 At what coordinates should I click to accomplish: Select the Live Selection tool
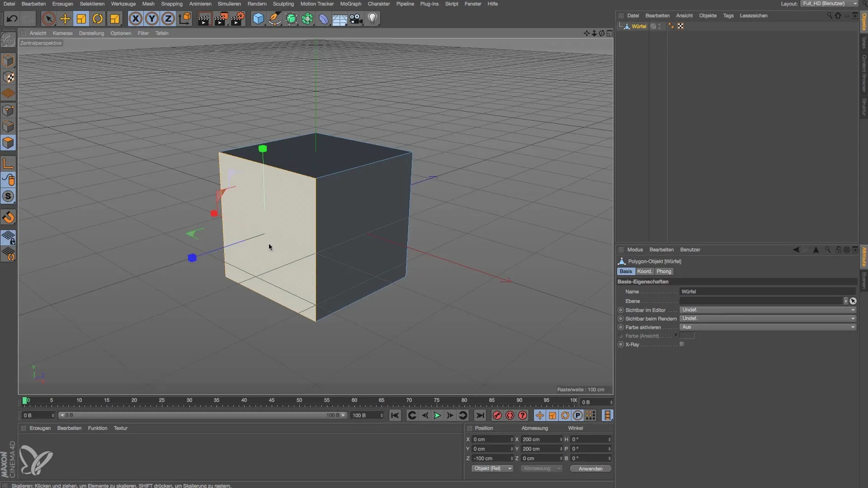click(x=48, y=19)
